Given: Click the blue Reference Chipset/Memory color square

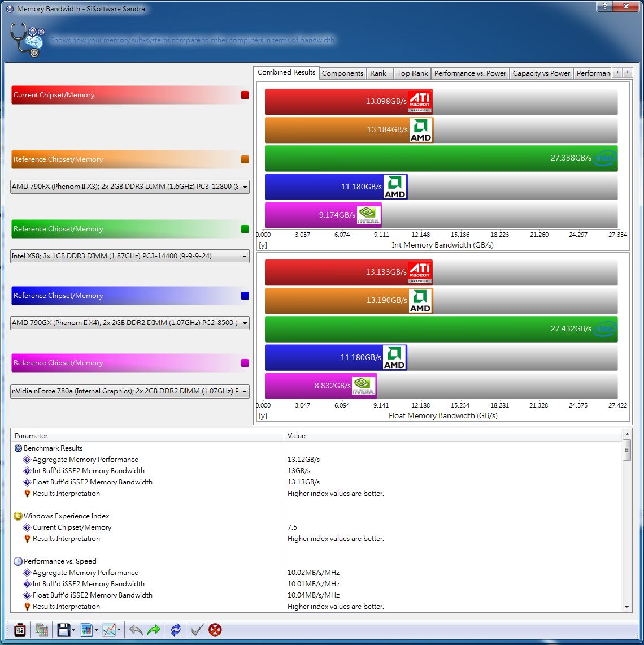Looking at the screenshot, I should 245,296.
